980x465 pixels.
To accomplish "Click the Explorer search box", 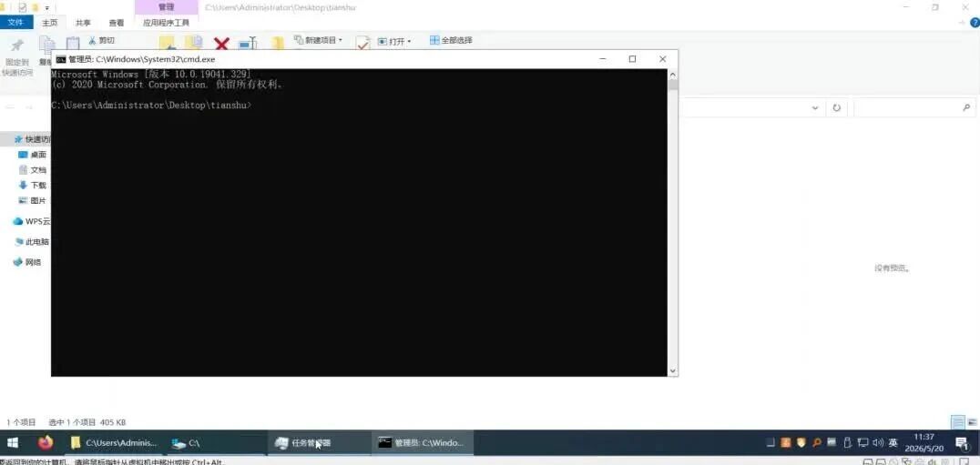I will 914,107.
